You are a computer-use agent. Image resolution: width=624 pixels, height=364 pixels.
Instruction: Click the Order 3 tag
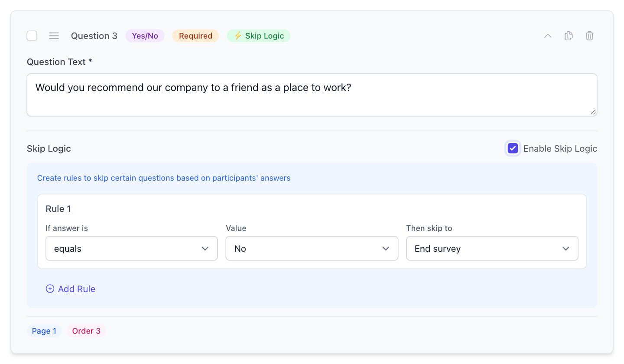(86, 331)
